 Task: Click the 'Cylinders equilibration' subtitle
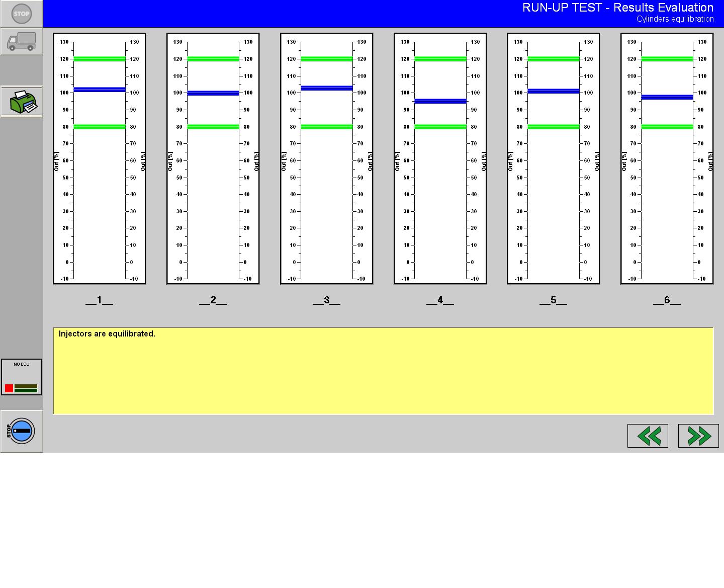tap(675, 19)
